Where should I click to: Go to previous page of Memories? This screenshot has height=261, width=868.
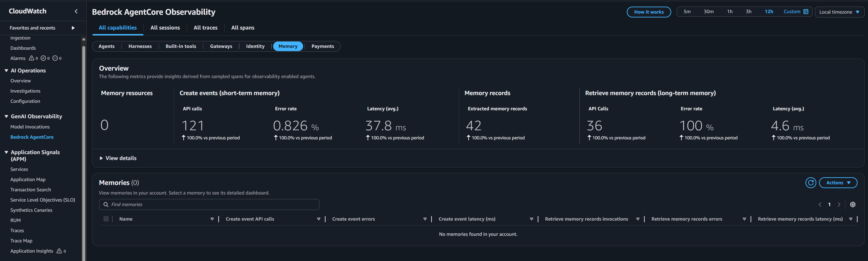click(x=820, y=204)
